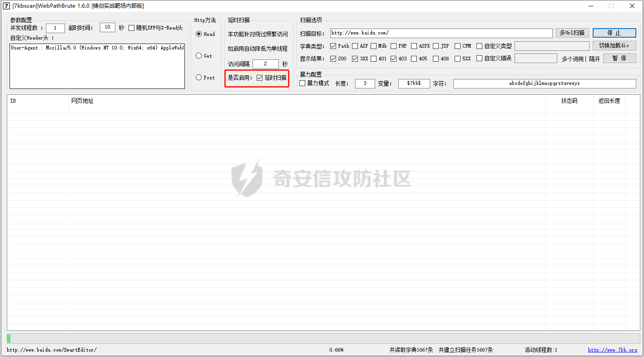The width and height of the screenshot is (644, 357).
Task: Select the Post HTTP method
Action: click(x=198, y=78)
